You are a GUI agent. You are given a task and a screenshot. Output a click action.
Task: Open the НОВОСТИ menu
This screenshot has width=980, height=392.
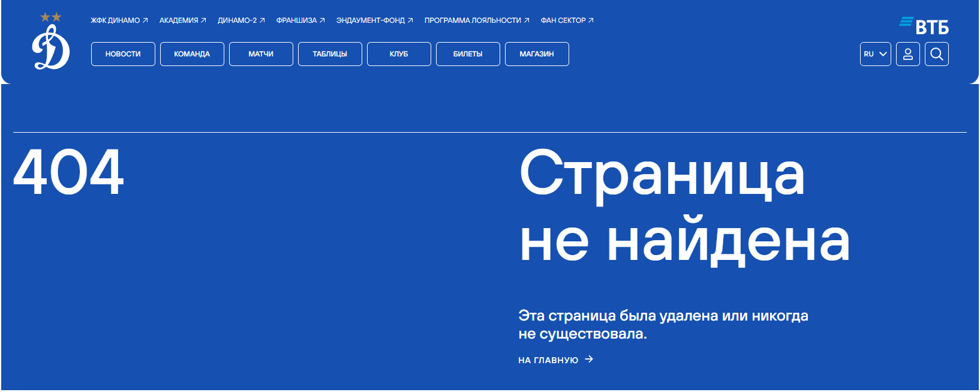point(123,54)
